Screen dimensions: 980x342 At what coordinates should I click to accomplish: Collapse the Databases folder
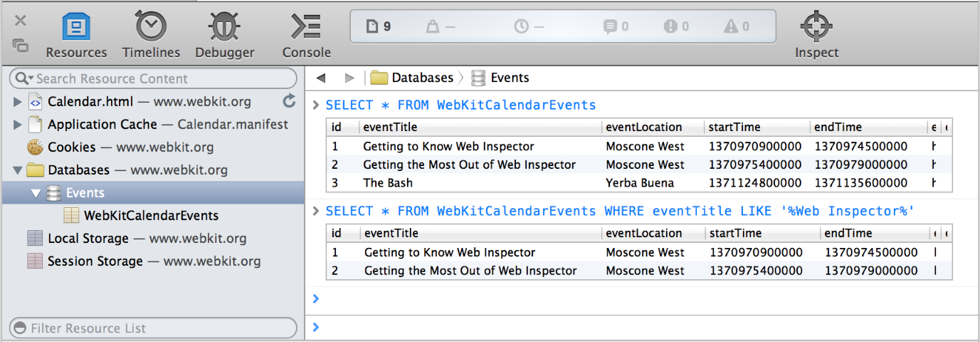[18, 170]
